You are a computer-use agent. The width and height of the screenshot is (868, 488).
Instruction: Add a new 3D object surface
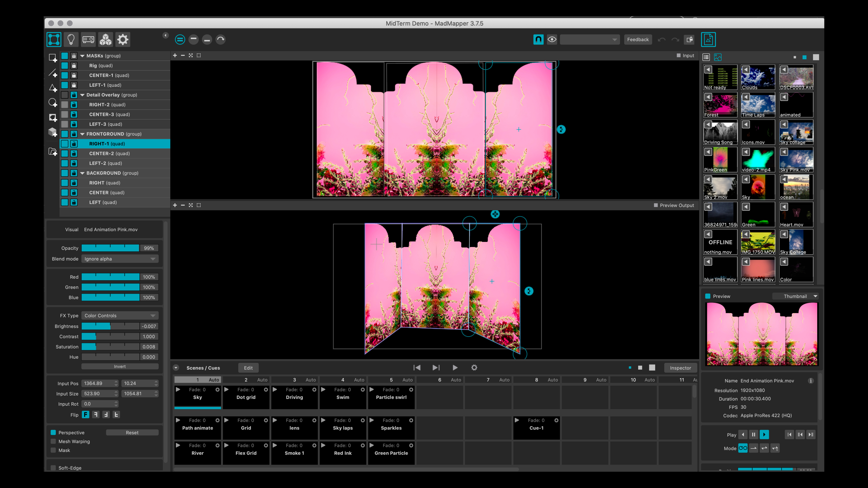pos(53,132)
